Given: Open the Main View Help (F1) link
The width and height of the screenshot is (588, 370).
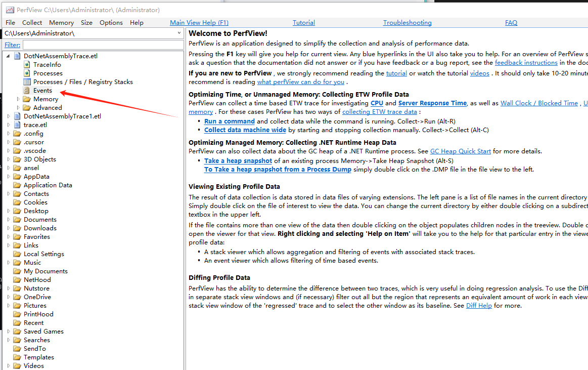Looking at the screenshot, I should point(199,22).
